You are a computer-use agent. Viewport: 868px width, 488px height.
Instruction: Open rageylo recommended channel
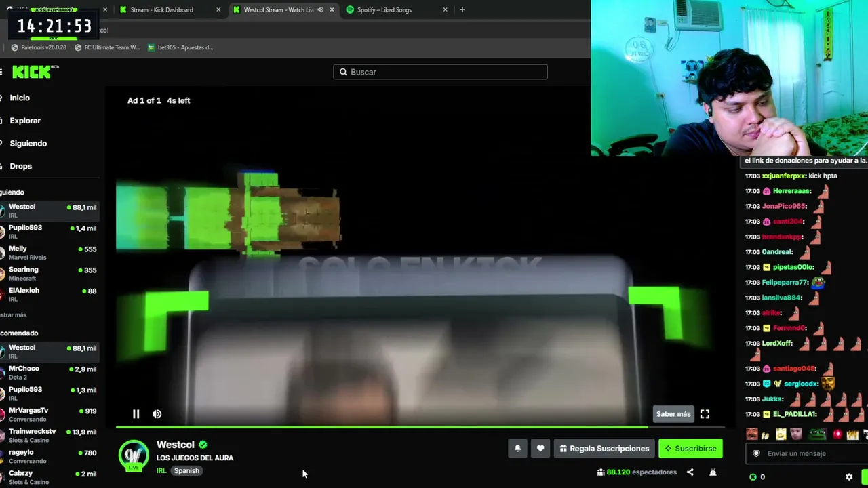[x=50, y=457]
